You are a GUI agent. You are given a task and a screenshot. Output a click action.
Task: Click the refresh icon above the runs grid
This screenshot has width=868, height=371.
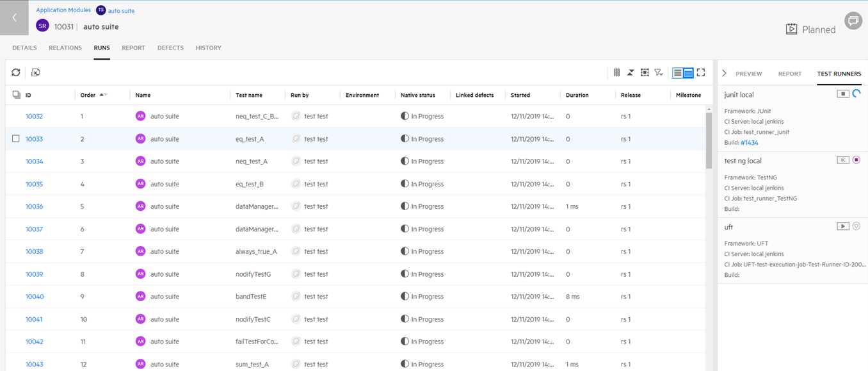click(16, 72)
